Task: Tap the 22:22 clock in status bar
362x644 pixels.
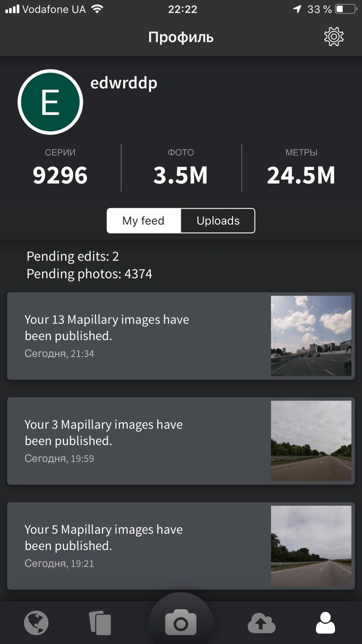Action: [x=182, y=9]
